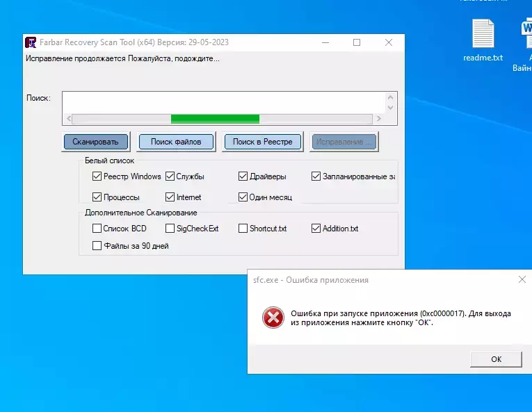Check the Shortcut.txt option
This screenshot has height=412, width=532.
243,228
